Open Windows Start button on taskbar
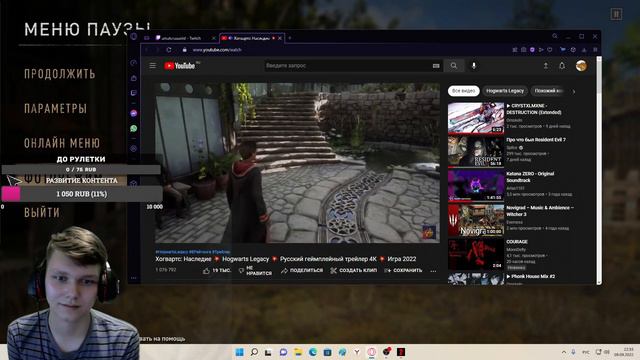 240,352
